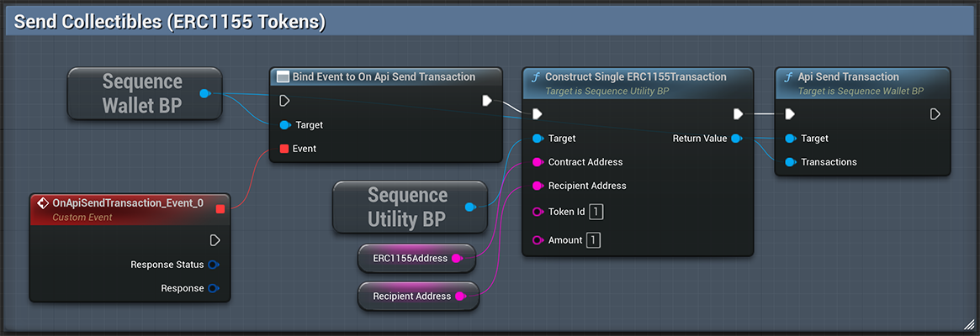Click the Sequence Wallet BP output pin
980x336 pixels.
[204, 93]
